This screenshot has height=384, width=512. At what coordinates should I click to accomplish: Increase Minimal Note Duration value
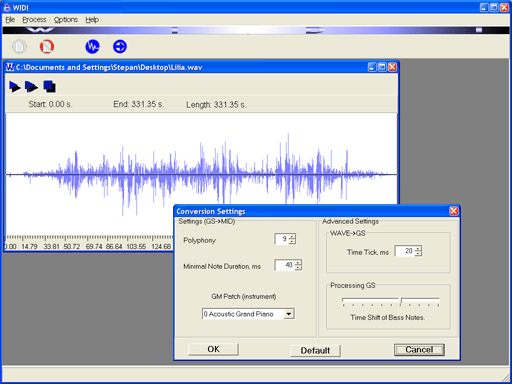(298, 262)
